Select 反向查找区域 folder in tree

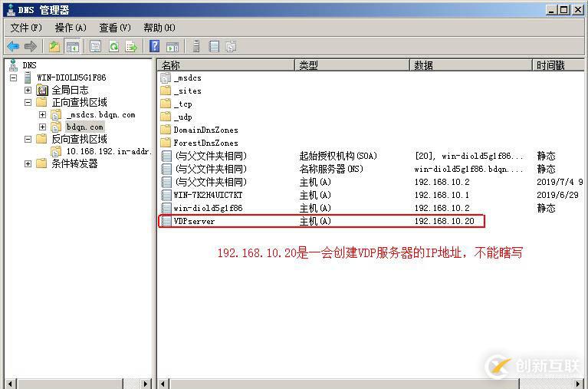pos(79,140)
